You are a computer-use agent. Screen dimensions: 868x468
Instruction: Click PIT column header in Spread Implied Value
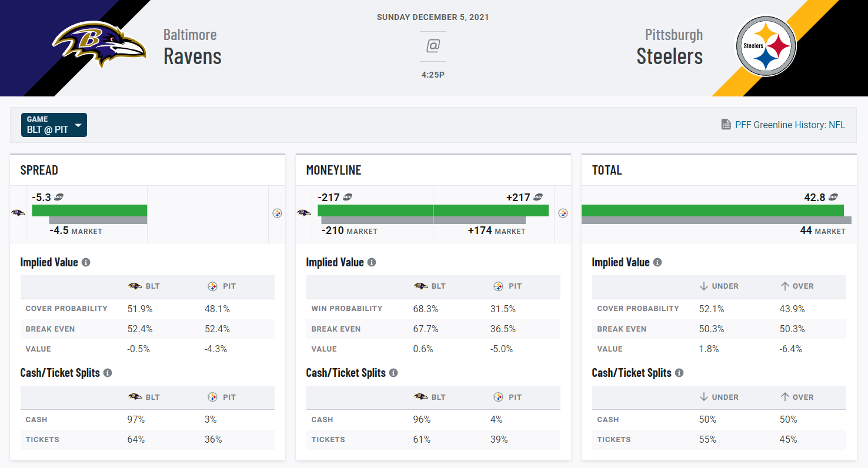pyautogui.click(x=222, y=286)
